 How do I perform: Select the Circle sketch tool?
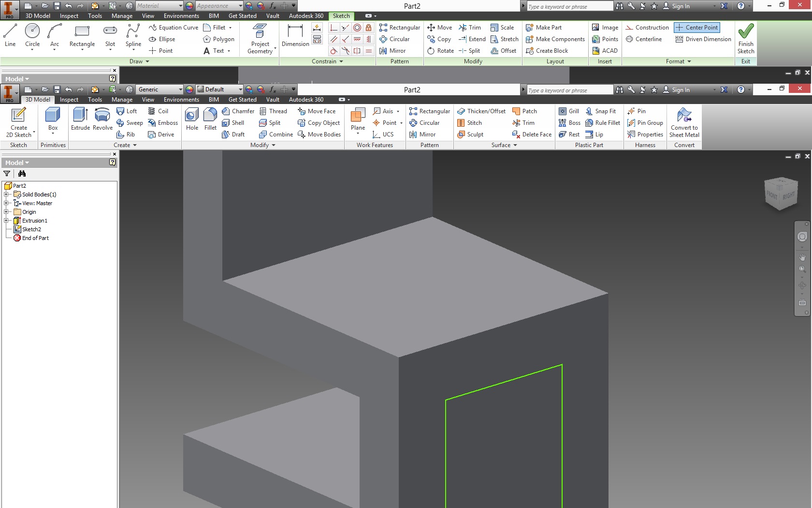(32, 36)
